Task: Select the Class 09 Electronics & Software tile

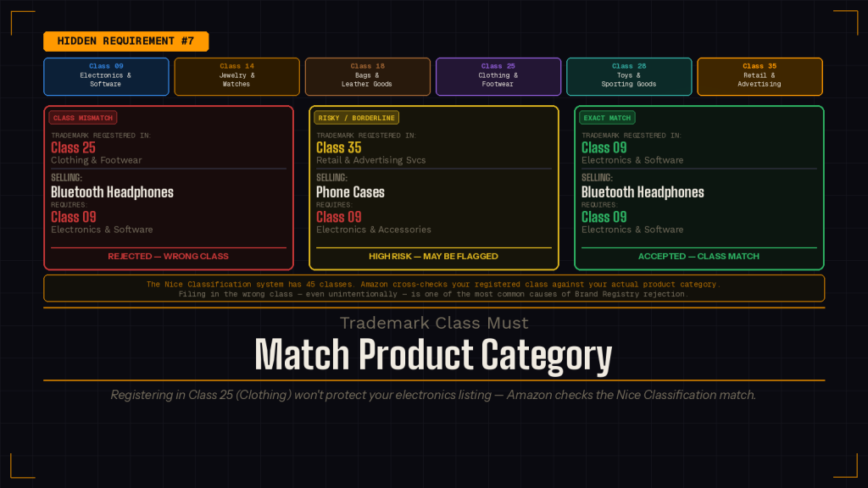Action: click(106, 76)
